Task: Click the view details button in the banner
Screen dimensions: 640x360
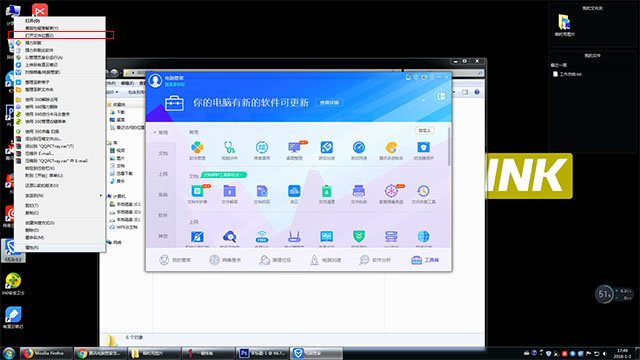Action: pos(329,102)
